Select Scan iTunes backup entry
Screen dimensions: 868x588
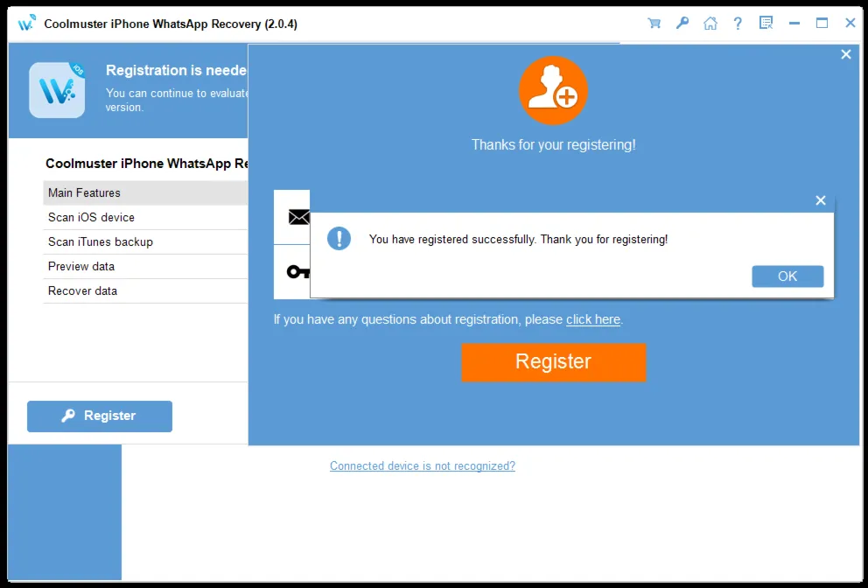coord(145,242)
